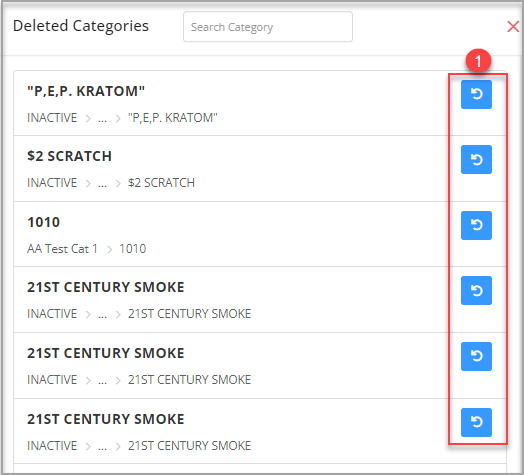Open INACTIVE breadcrumb under $2 SCRATCH
Viewport: 524px width, 475px height.
[x=52, y=183]
